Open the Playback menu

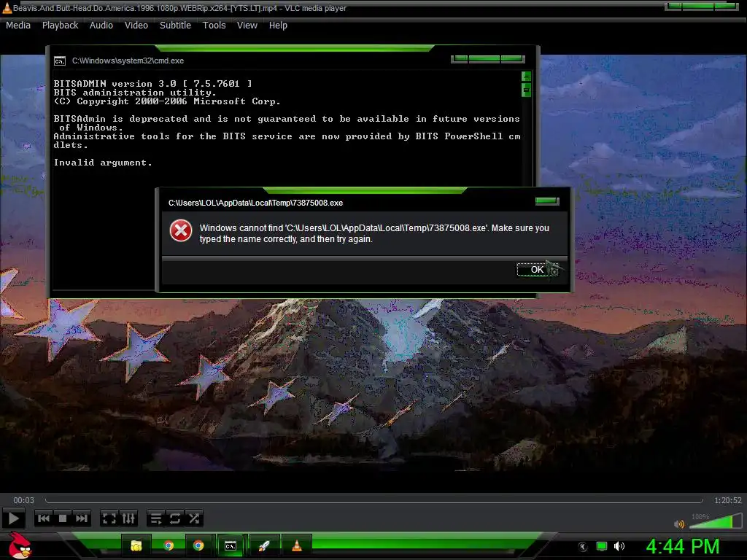point(60,26)
